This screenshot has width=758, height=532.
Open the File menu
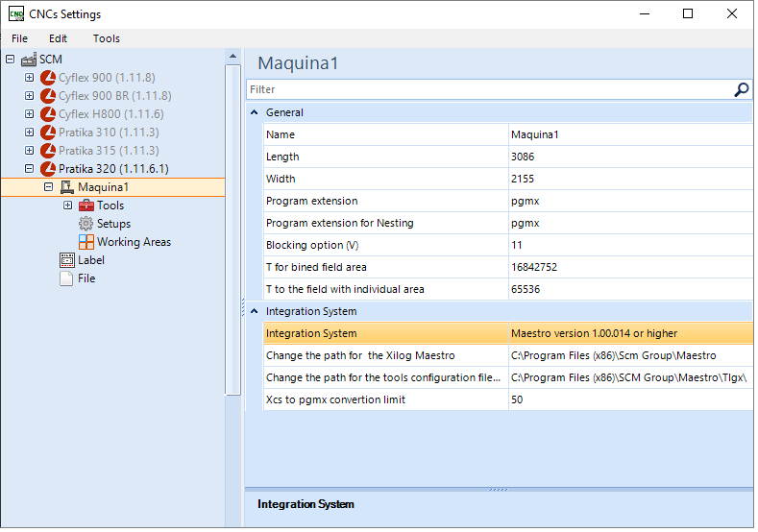20,38
